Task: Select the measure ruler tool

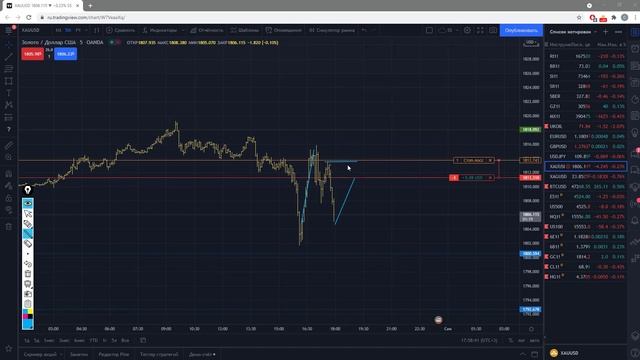Action: coord(9,145)
